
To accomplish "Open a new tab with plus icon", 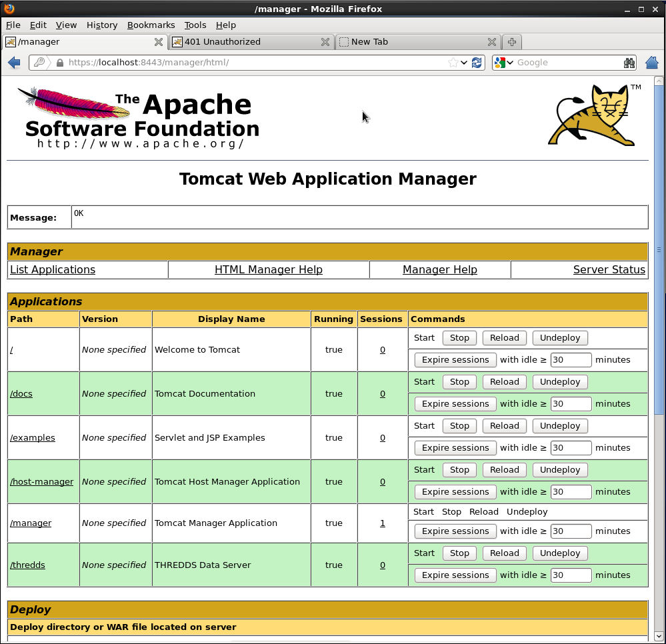I will pyautogui.click(x=511, y=42).
